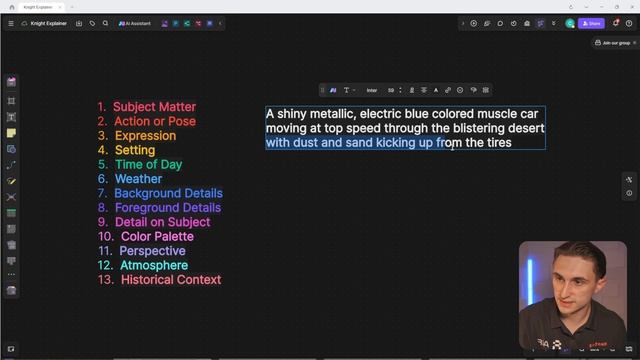Viewport: 640px width, 360px height.
Task: Select the connector line tool
Action: pyautogui.click(x=11, y=165)
